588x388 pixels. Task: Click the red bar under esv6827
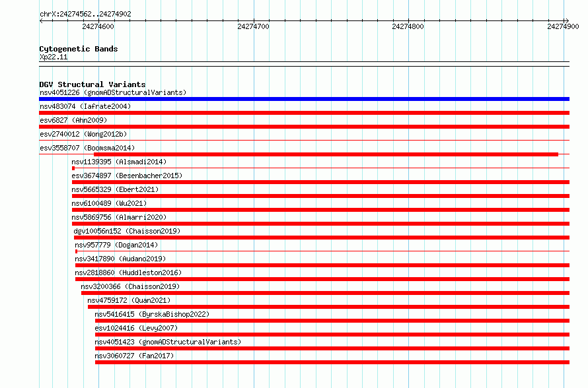tap(304, 127)
